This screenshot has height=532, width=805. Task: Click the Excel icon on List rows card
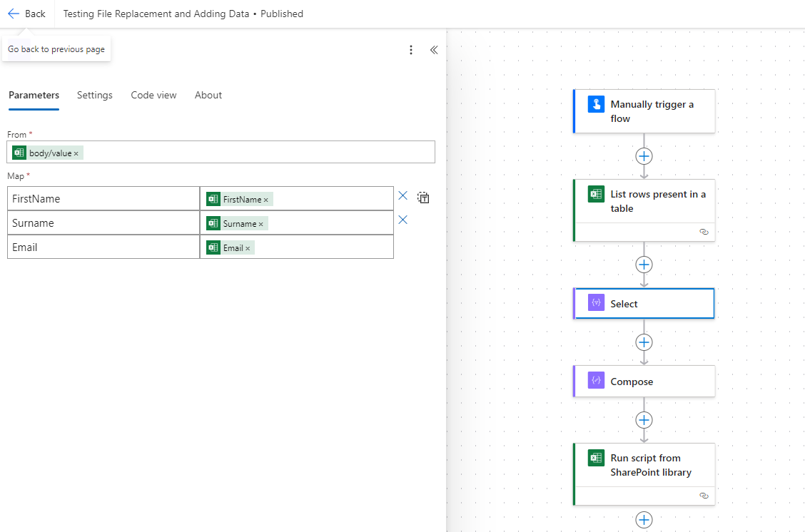595,193
